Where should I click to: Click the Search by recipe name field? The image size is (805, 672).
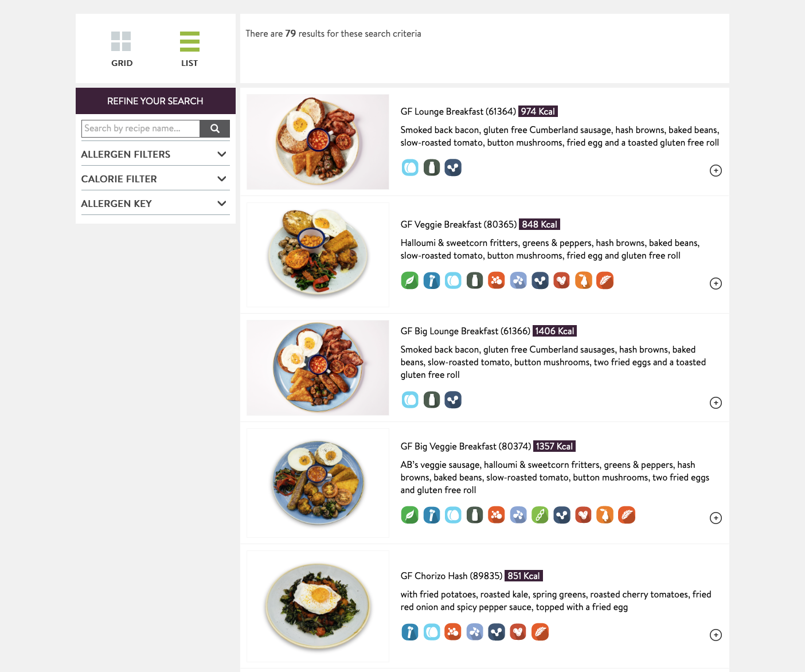coord(140,128)
